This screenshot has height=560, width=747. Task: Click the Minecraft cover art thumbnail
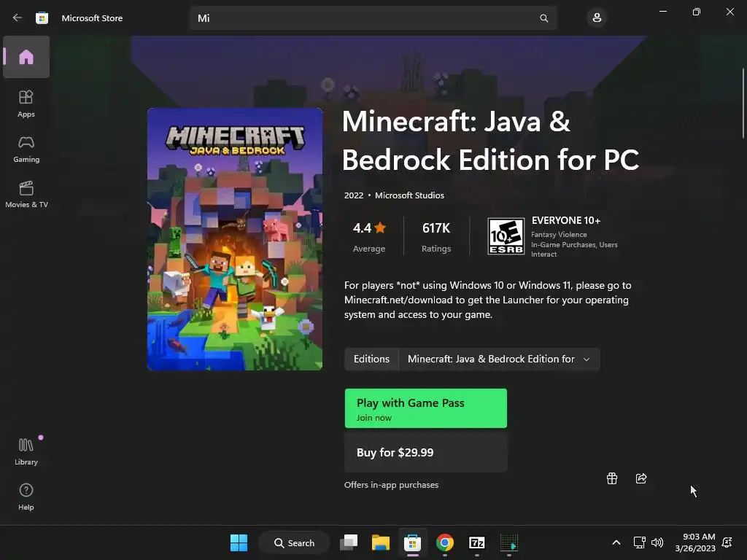click(x=235, y=239)
